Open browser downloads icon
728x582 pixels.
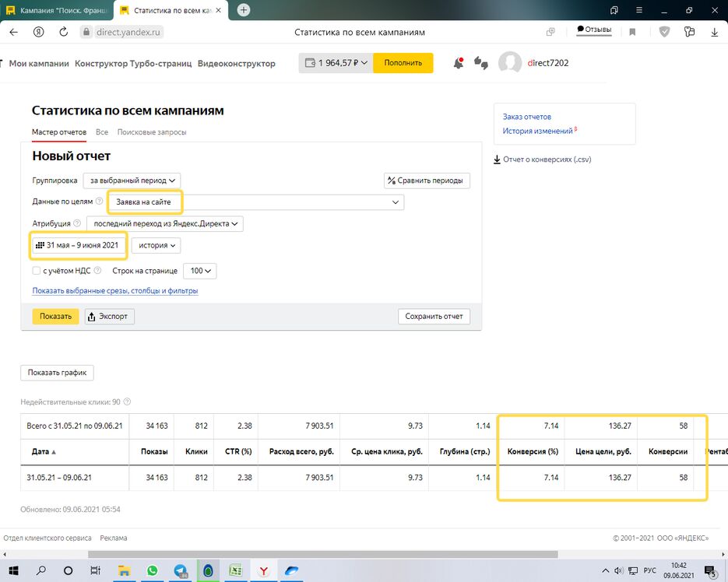[714, 33]
